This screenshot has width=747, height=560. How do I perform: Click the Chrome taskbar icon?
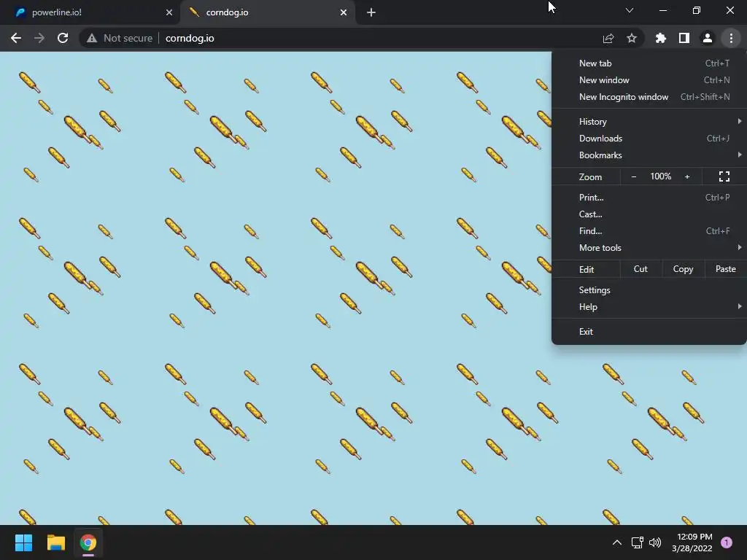click(x=88, y=542)
